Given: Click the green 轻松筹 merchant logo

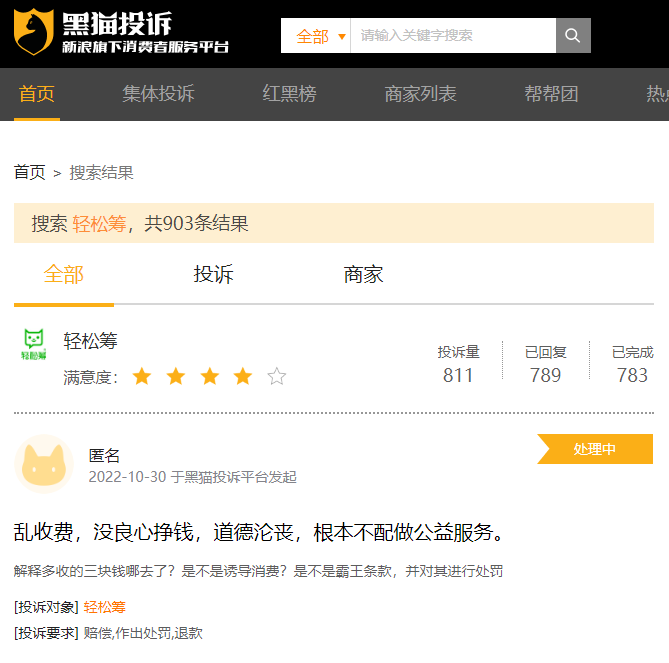Looking at the screenshot, I should 34,344.
